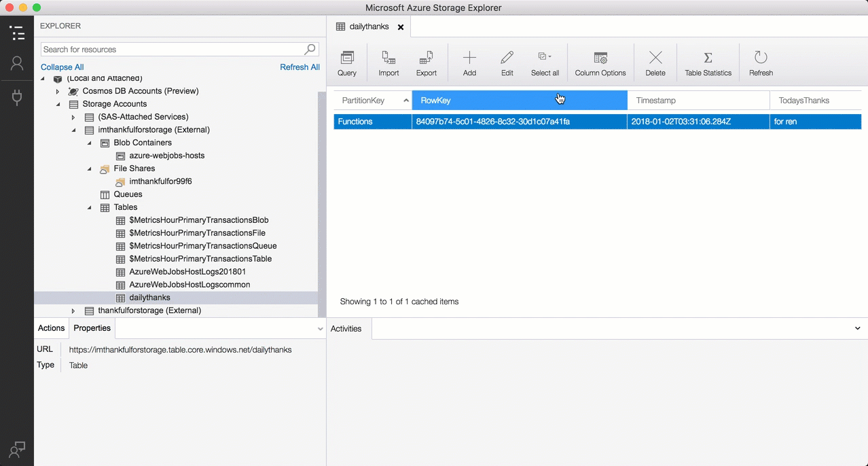Focus the Search for resources field
This screenshot has height=466, width=868.
173,50
